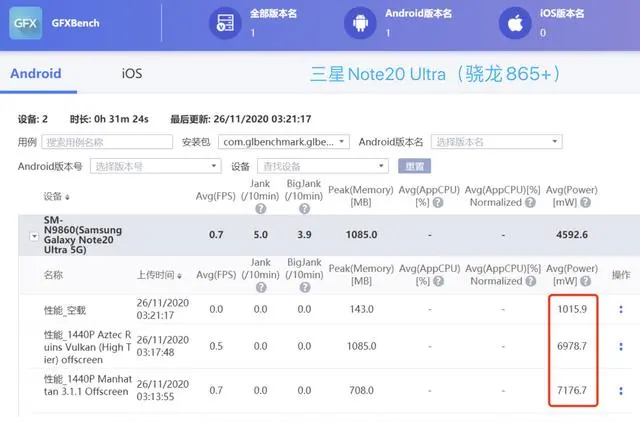Click the GFX logo icon
This screenshot has height=422, width=640.
(x=26, y=23)
